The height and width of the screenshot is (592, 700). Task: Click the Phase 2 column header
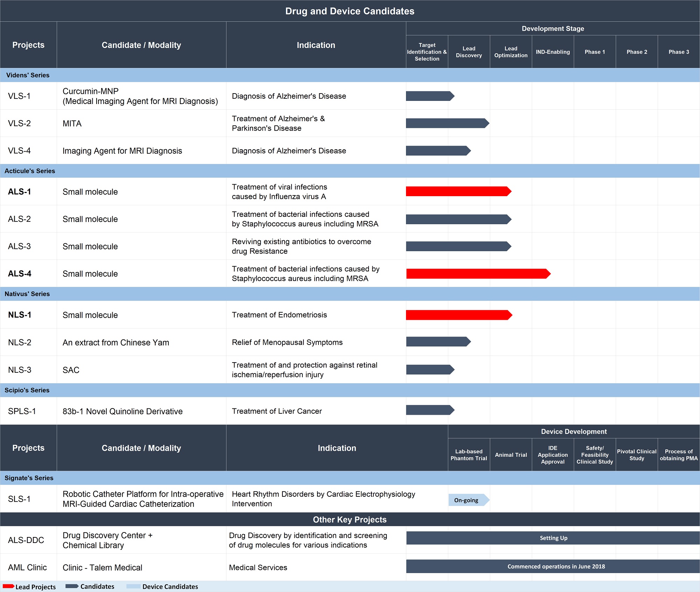[637, 52]
